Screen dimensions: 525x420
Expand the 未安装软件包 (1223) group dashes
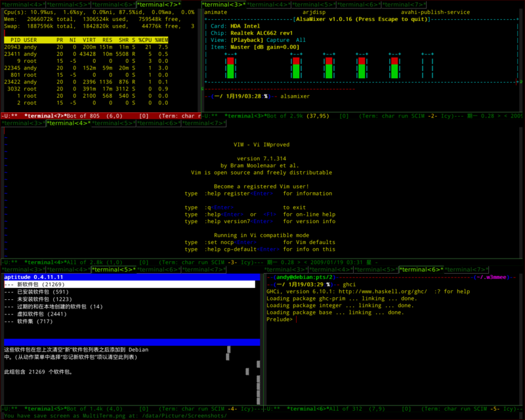pos(9,299)
